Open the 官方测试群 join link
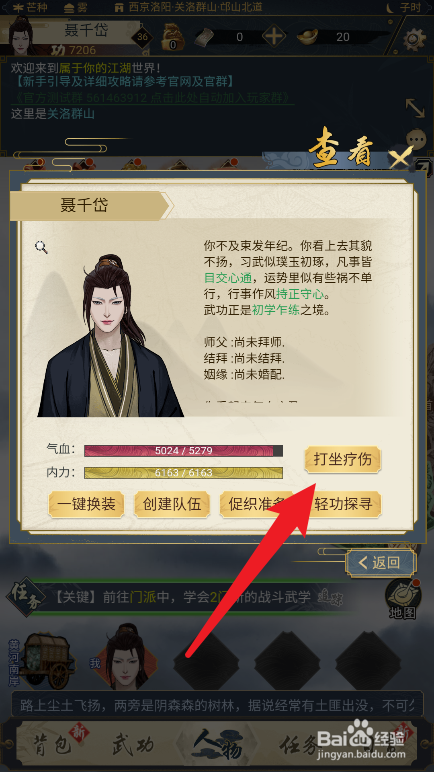The width and height of the screenshot is (434, 772). pyautogui.click(x=153, y=97)
